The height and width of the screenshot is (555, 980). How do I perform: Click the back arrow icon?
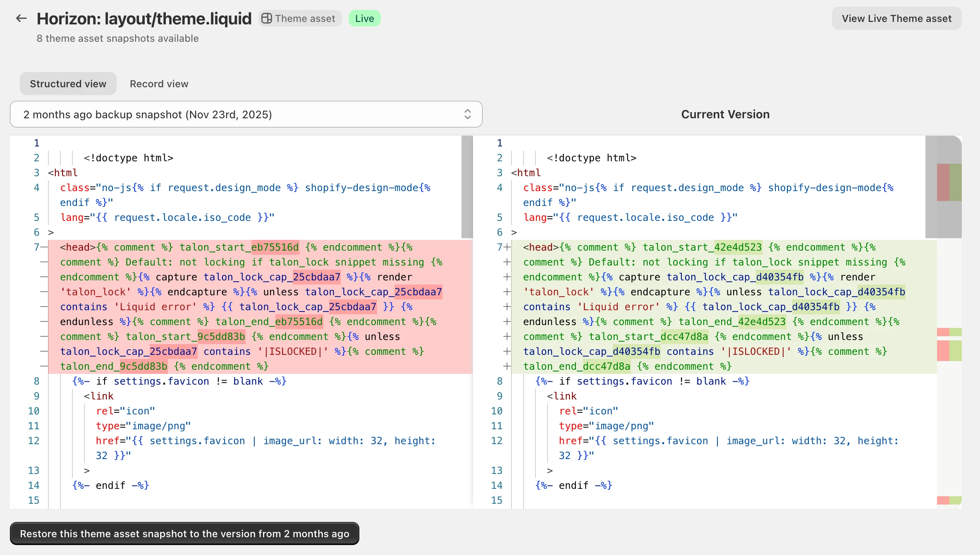(21, 18)
